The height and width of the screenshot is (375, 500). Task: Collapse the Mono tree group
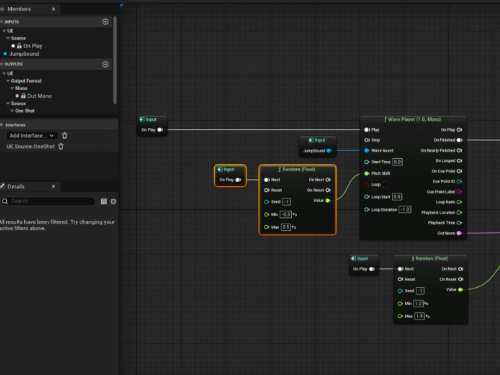point(12,88)
